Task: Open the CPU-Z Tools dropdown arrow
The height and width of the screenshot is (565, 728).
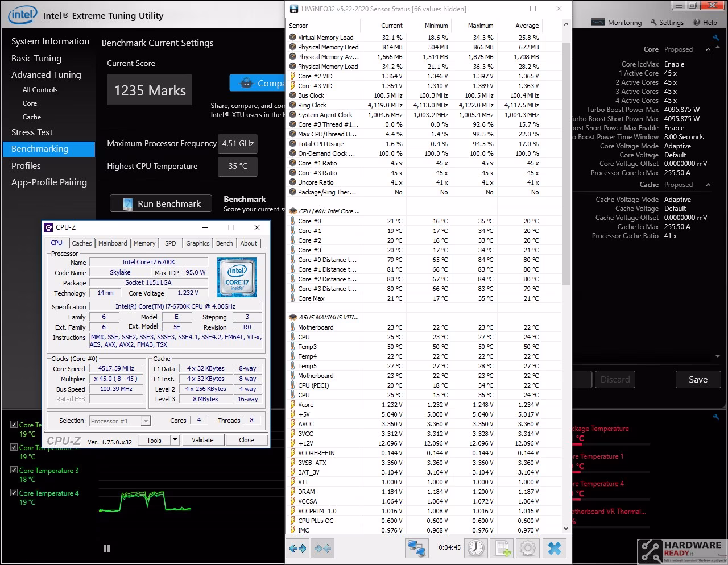Action: pos(175,440)
